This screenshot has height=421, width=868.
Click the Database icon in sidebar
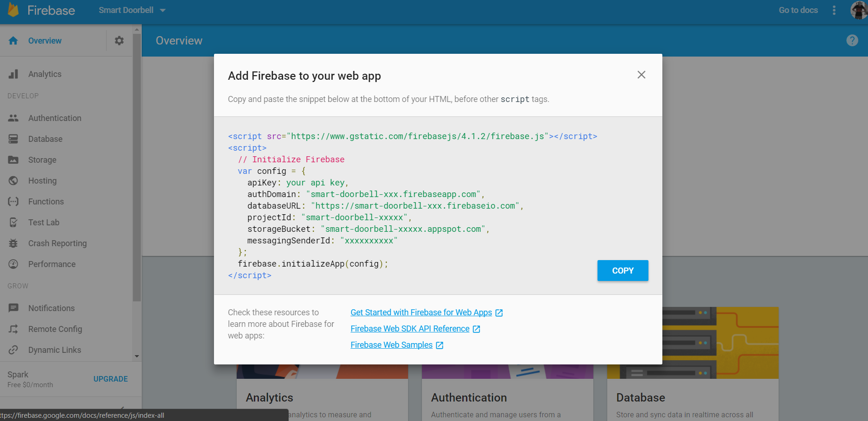click(x=13, y=139)
